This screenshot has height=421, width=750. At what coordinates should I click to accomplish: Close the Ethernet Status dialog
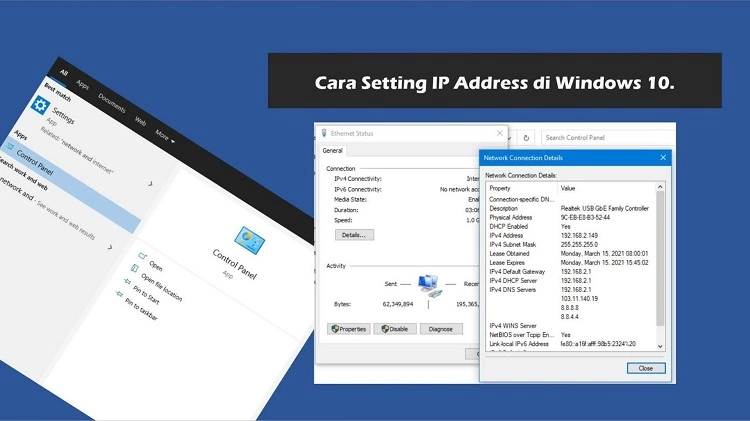click(500, 133)
